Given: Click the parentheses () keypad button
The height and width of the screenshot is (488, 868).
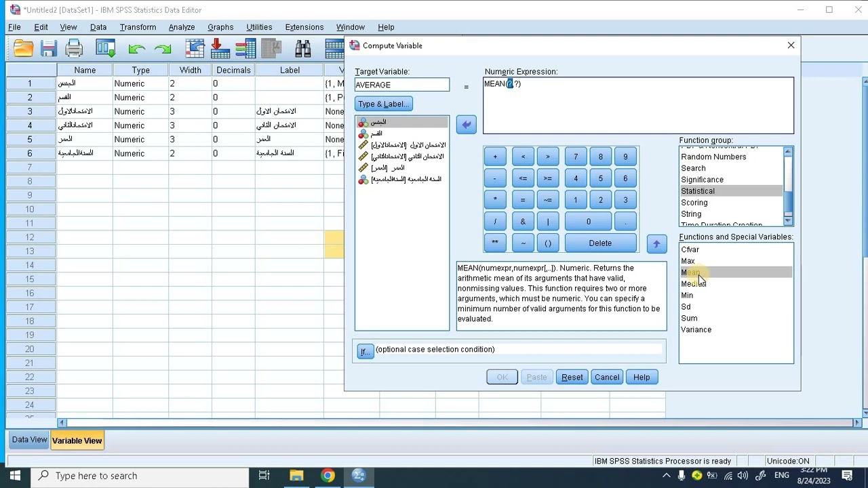Looking at the screenshot, I should click(548, 243).
